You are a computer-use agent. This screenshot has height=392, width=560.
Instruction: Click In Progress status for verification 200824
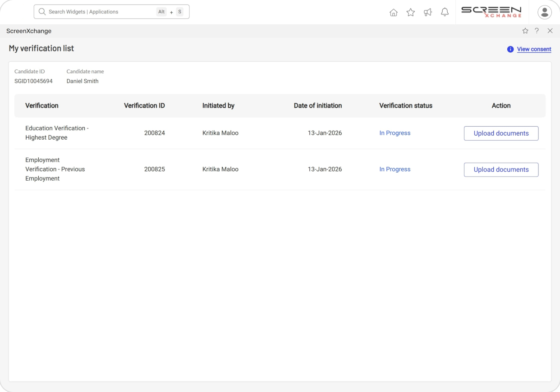395,133
